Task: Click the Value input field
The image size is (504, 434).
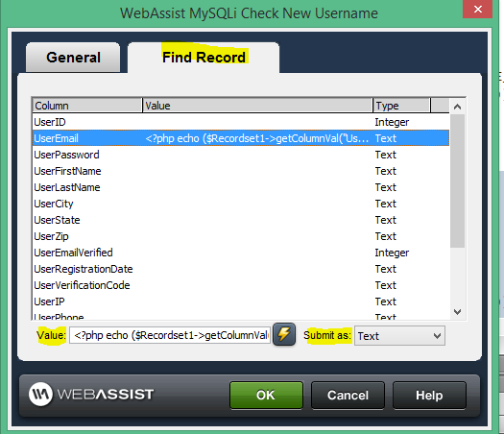Action: click(170, 335)
